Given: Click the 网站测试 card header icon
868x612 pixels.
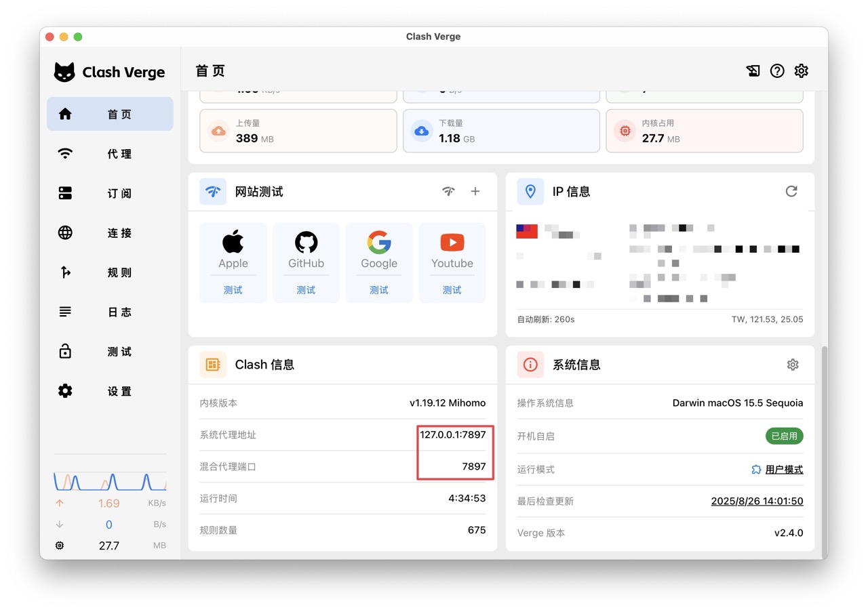Looking at the screenshot, I should (213, 192).
